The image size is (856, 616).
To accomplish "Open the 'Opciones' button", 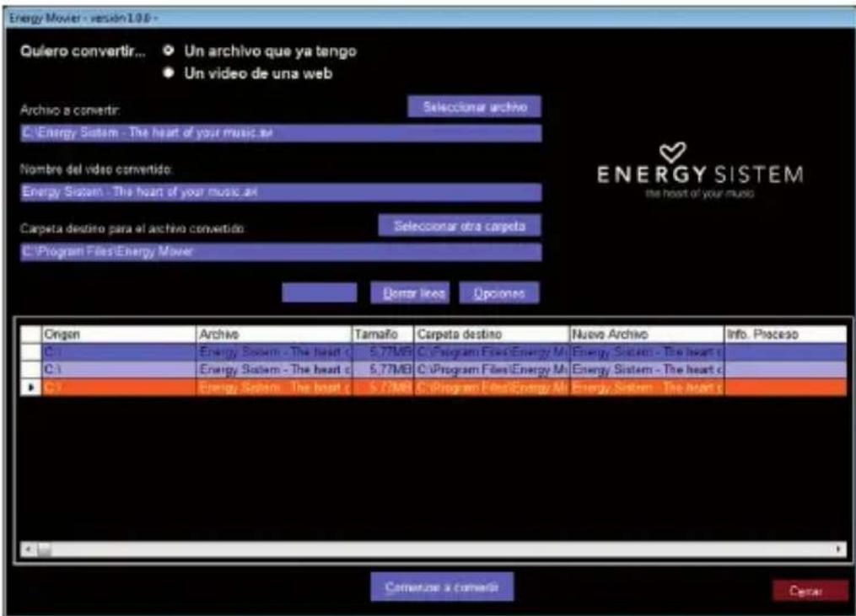I will (499, 293).
